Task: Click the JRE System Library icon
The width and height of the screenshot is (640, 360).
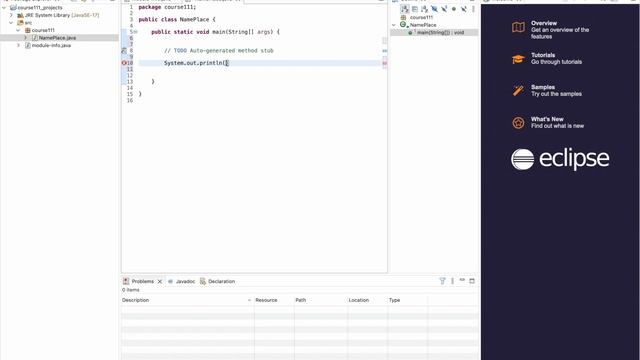Action: tap(20, 15)
